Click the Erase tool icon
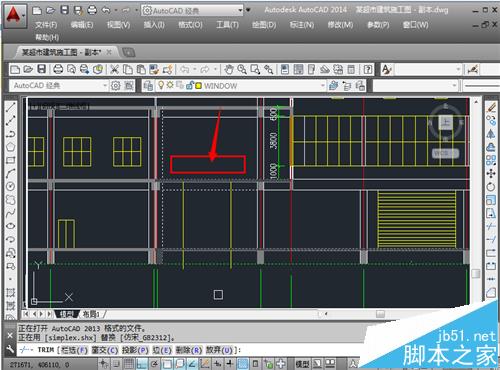This screenshot has width=500, height=370. (491, 107)
